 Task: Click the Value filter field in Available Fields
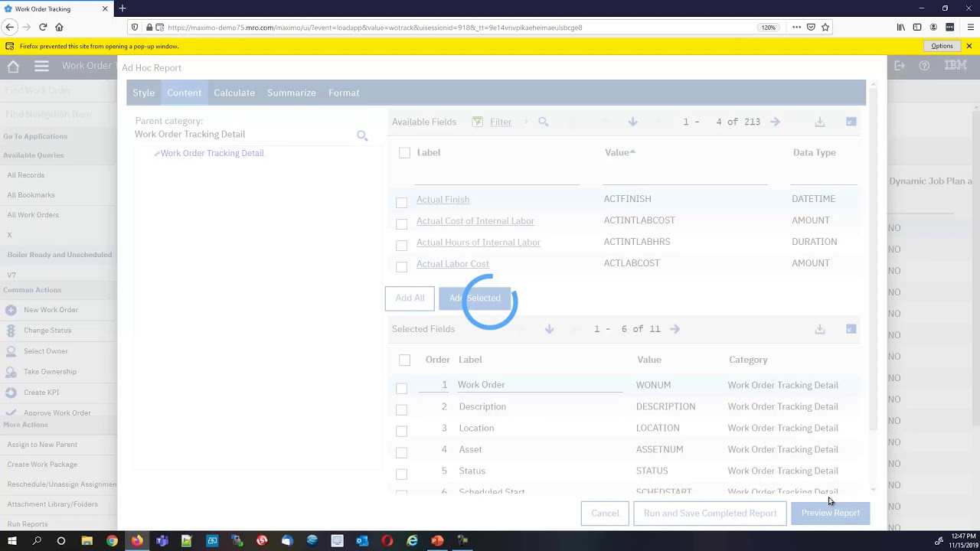click(x=684, y=177)
